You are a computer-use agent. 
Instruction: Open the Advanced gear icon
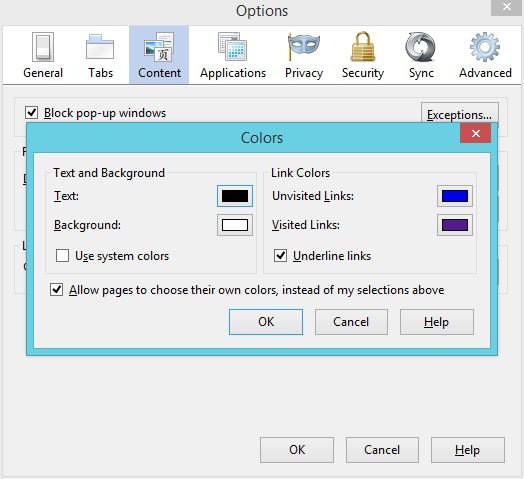click(x=485, y=47)
